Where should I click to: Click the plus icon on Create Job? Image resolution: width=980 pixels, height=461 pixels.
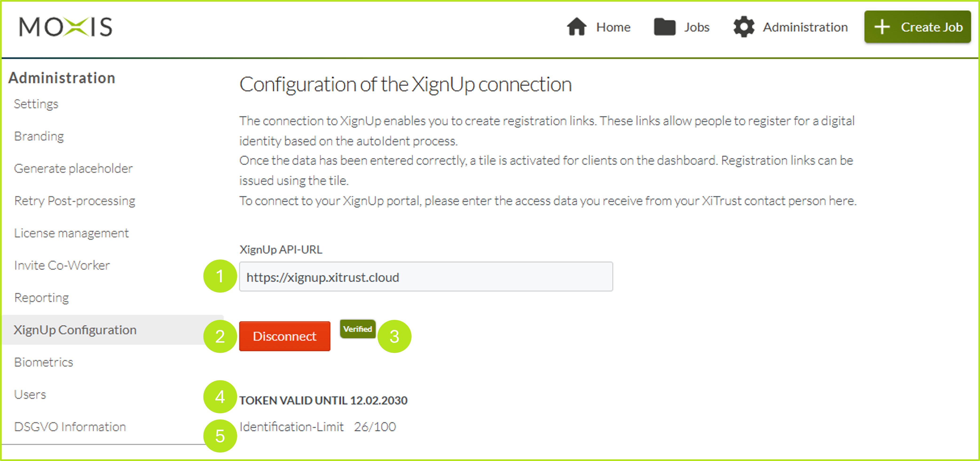point(882,27)
